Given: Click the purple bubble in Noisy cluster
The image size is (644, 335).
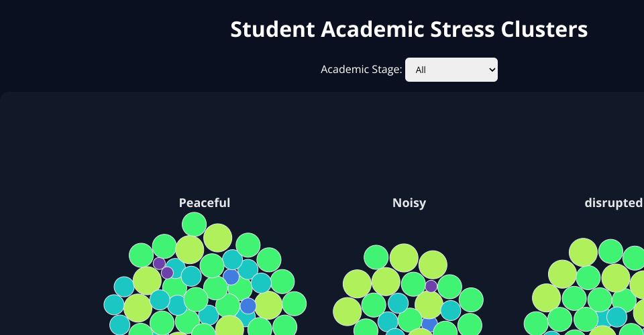Looking at the screenshot, I should (431, 286).
